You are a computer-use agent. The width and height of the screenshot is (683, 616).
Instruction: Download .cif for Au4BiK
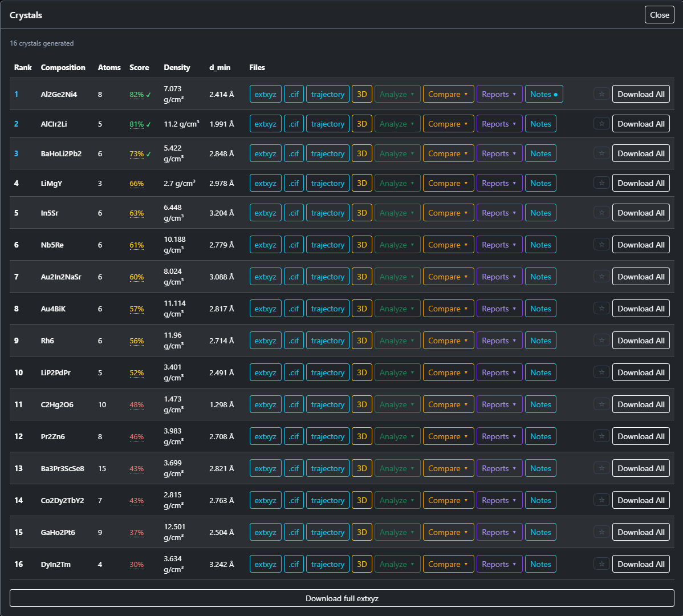[x=294, y=309]
